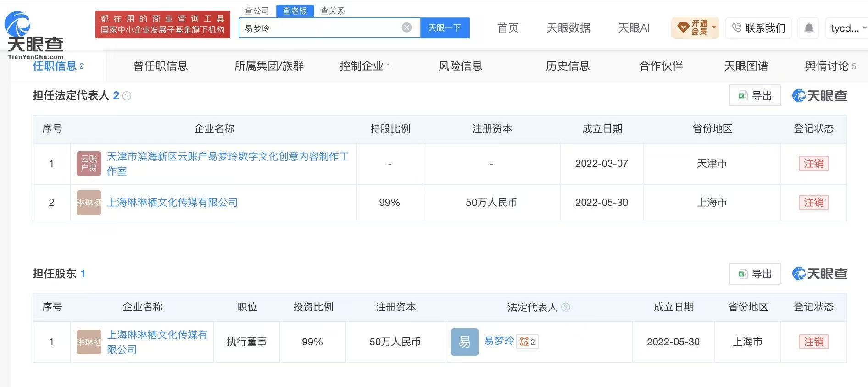Switch to the 查关系 search tab
The image size is (868, 387).
333,11
